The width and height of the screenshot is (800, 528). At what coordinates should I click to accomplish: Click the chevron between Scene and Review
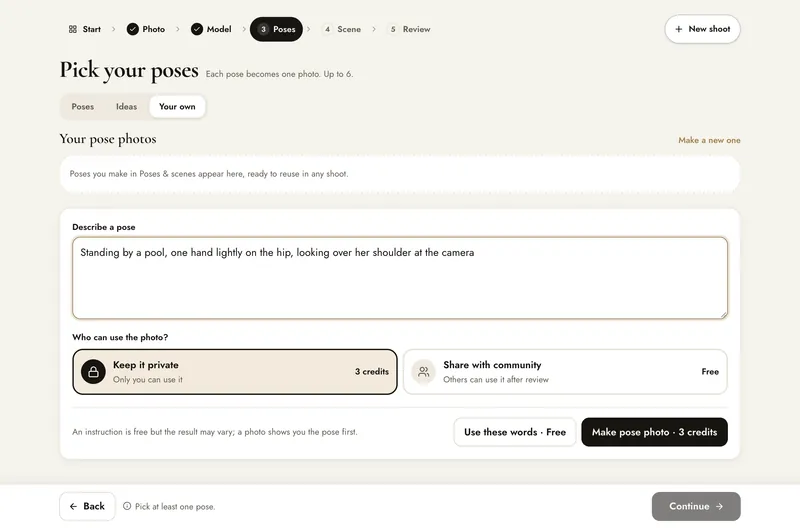point(374,29)
